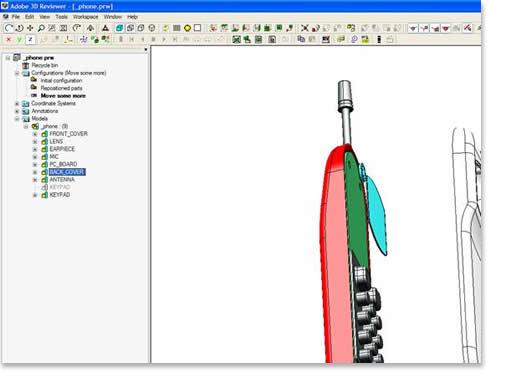Expand the Coordinate Systems node

[x=17, y=104]
